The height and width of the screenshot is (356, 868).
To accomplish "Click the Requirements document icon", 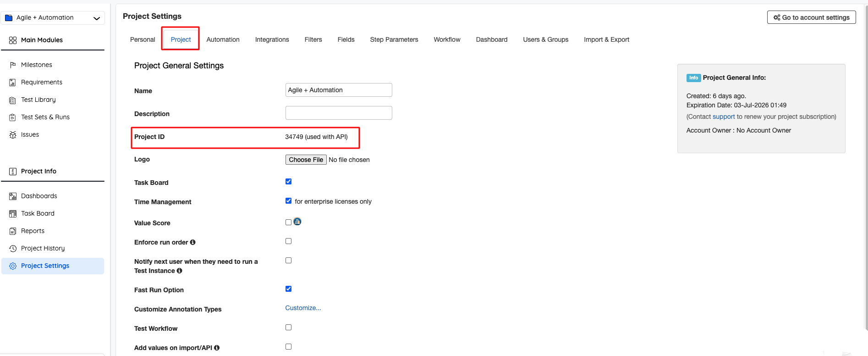I will [x=13, y=83].
